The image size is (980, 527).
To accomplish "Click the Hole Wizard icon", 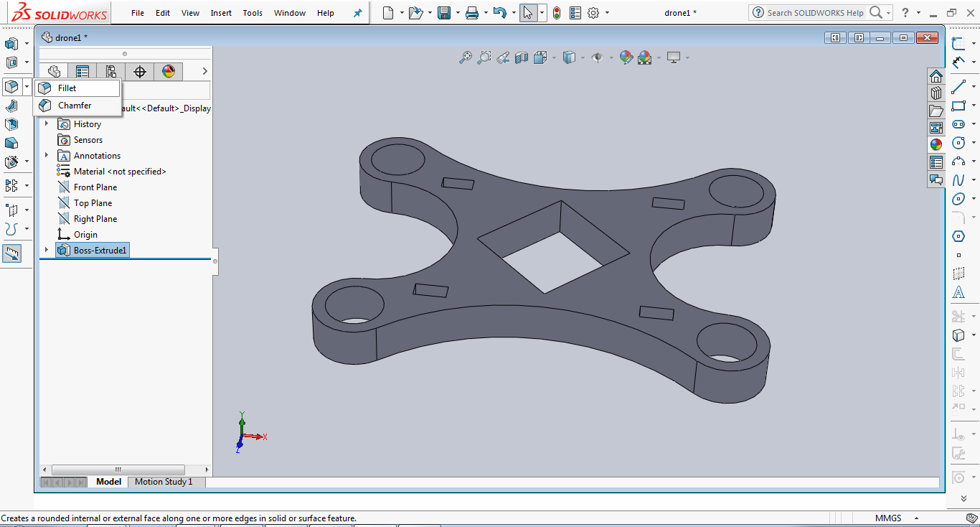I will pyautogui.click(x=11, y=162).
